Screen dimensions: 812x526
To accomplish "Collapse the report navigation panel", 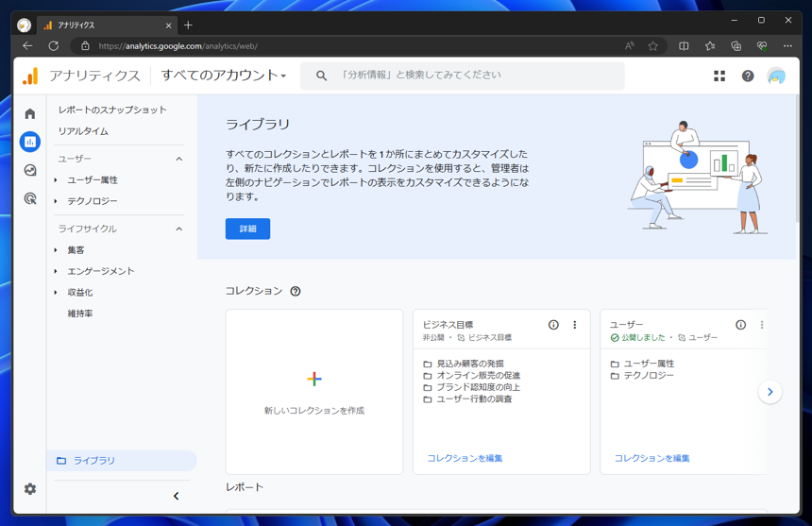I will [x=176, y=496].
